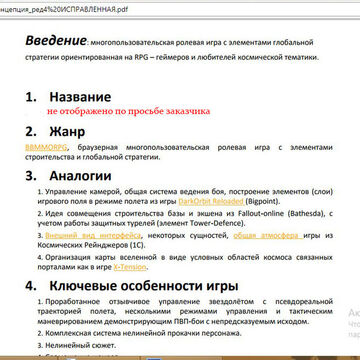Click 'Организация карты вселенной' in fourth analogy

[x=101, y=257]
